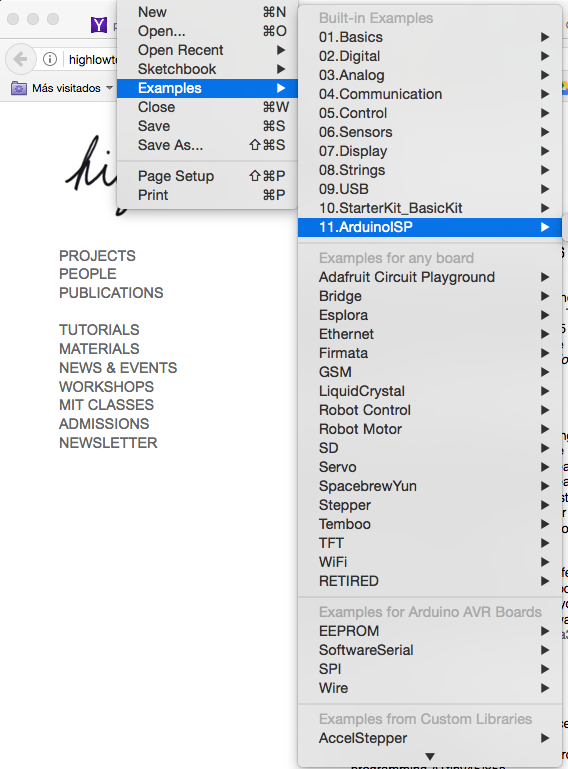Select WiFi library examples
This screenshot has width=568, height=769.
430,563
